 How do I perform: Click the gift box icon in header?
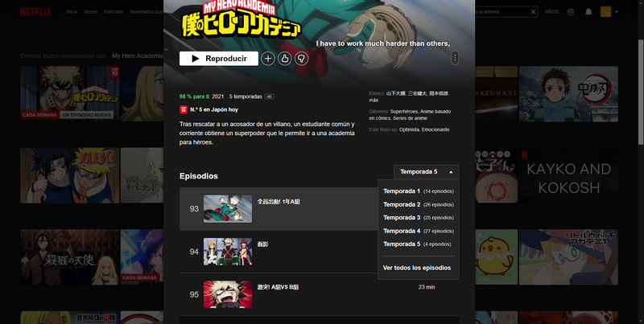571,11
